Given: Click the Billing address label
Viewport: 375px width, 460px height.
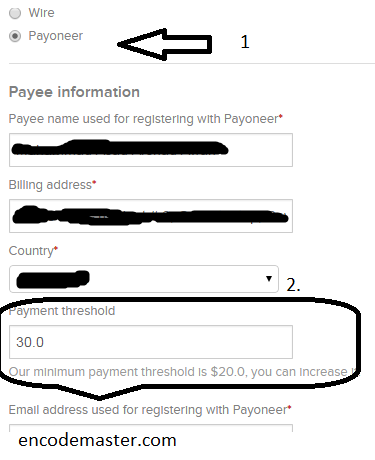Looking at the screenshot, I should [x=52, y=185].
